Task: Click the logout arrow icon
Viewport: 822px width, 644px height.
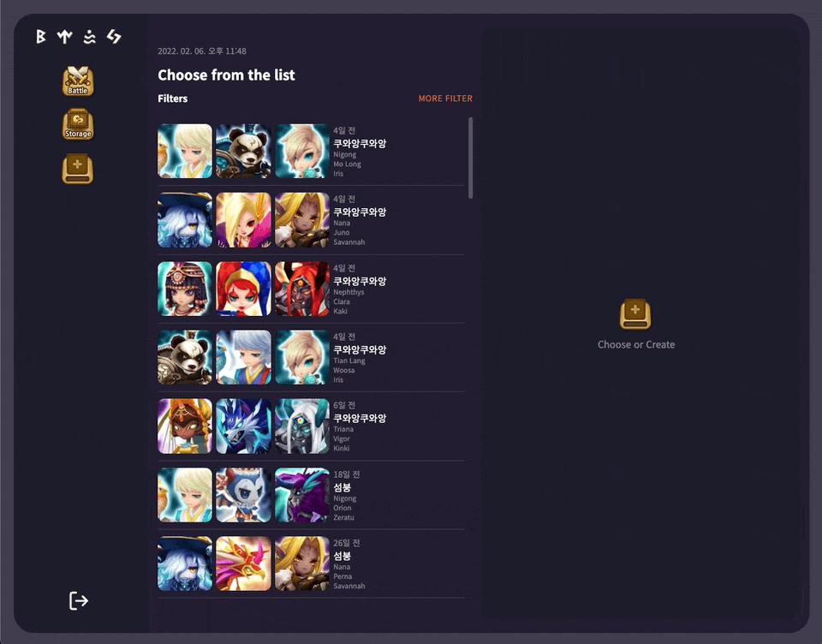Action: click(x=79, y=600)
